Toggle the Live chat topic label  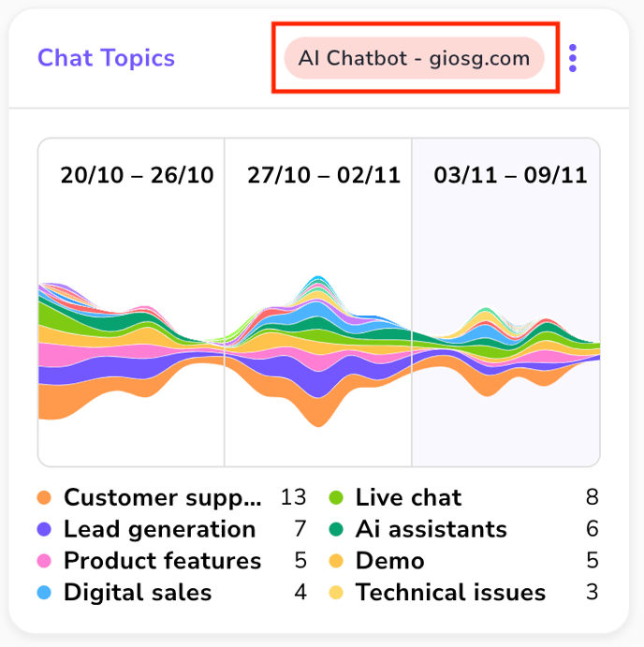pyautogui.click(x=408, y=498)
